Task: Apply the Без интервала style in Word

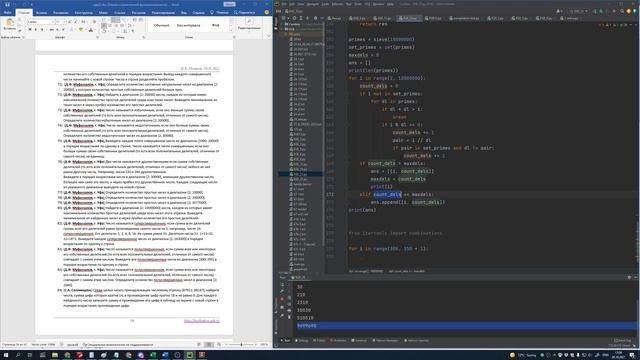Action: [x=188, y=25]
